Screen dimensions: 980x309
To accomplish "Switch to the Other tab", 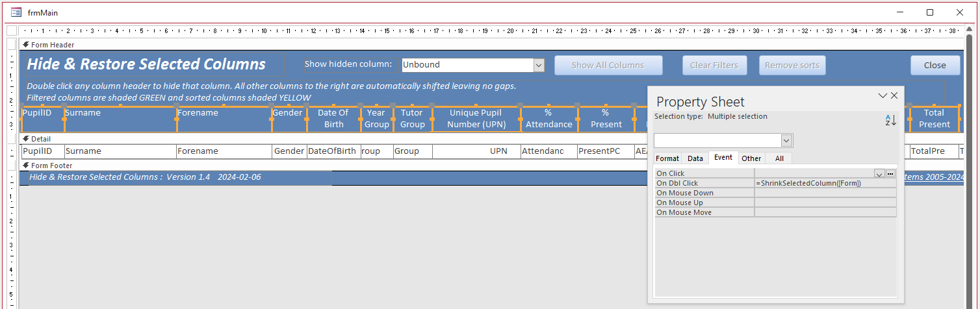I will click(x=751, y=158).
